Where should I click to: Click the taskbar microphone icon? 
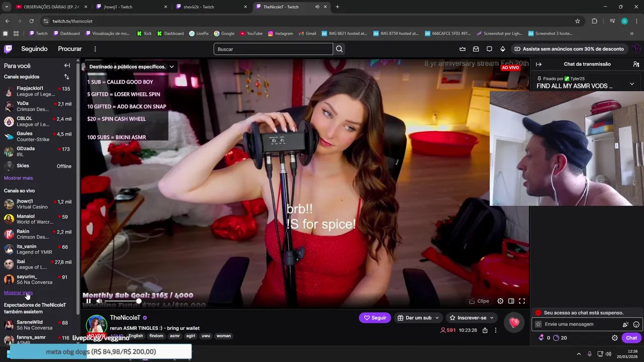click(x=590, y=354)
